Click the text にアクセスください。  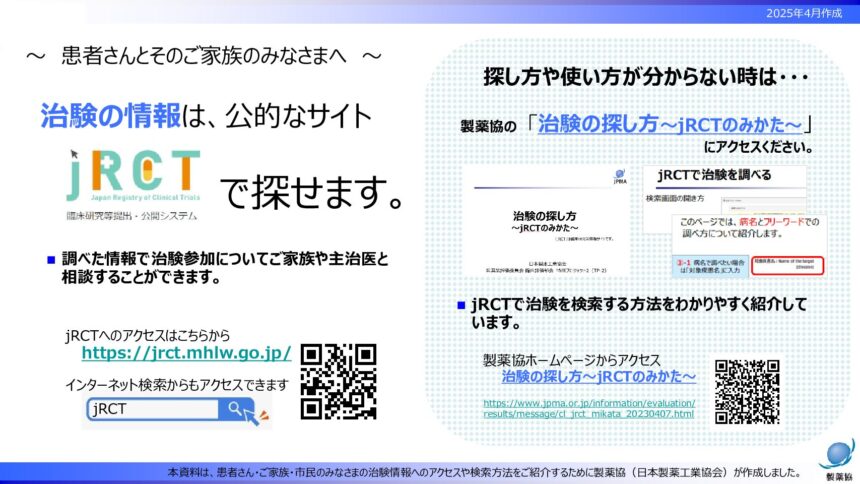coord(758,147)
